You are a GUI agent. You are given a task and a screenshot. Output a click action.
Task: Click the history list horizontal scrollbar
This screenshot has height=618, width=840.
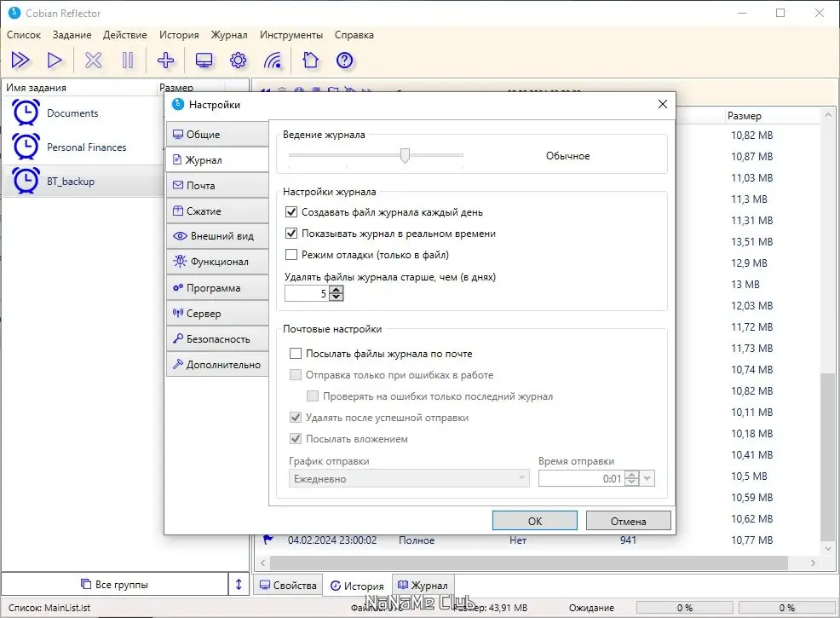(529, 563)
